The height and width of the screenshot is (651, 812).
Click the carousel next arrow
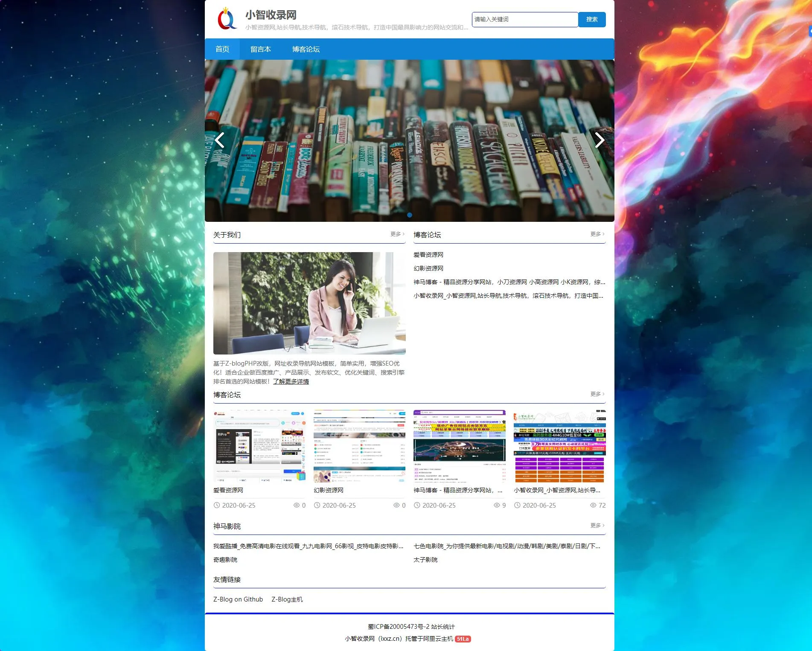[600, 140]
